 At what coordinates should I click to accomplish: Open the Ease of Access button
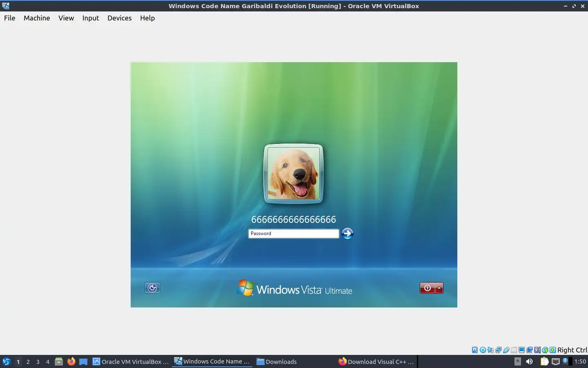(x=152, y=288)
